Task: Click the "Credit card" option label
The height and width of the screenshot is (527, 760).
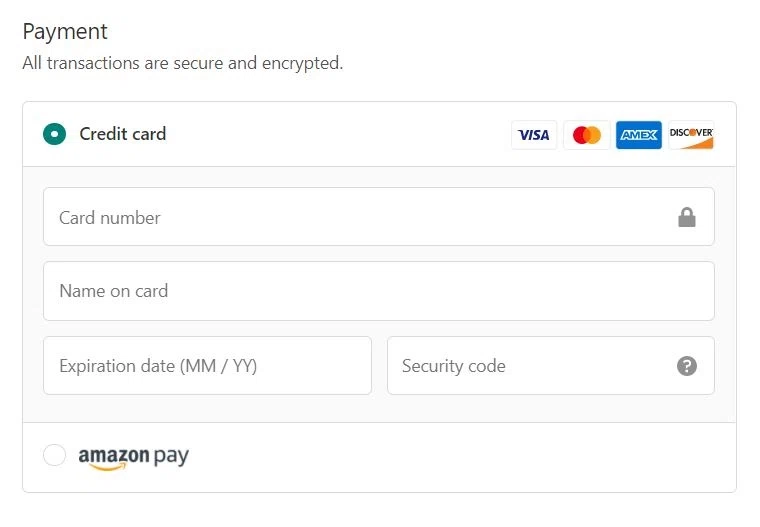Action: 123,134
